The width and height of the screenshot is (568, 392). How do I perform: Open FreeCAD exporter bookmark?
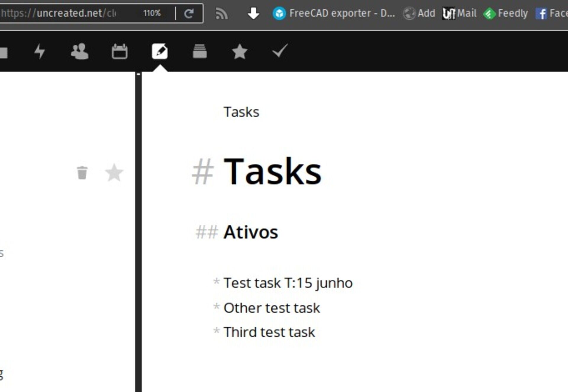click(x=334, y=13)
